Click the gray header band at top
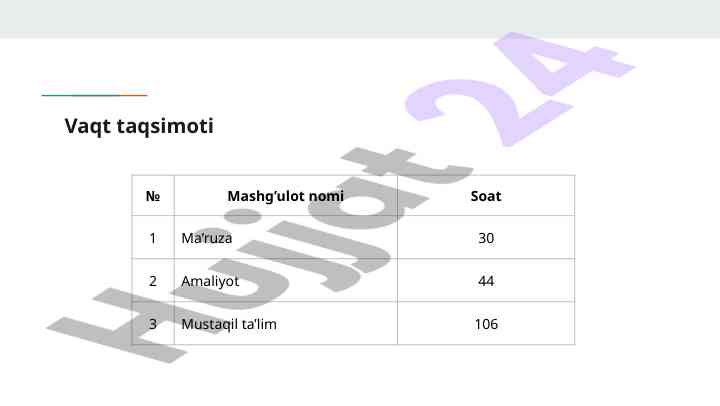 (360, 19)
